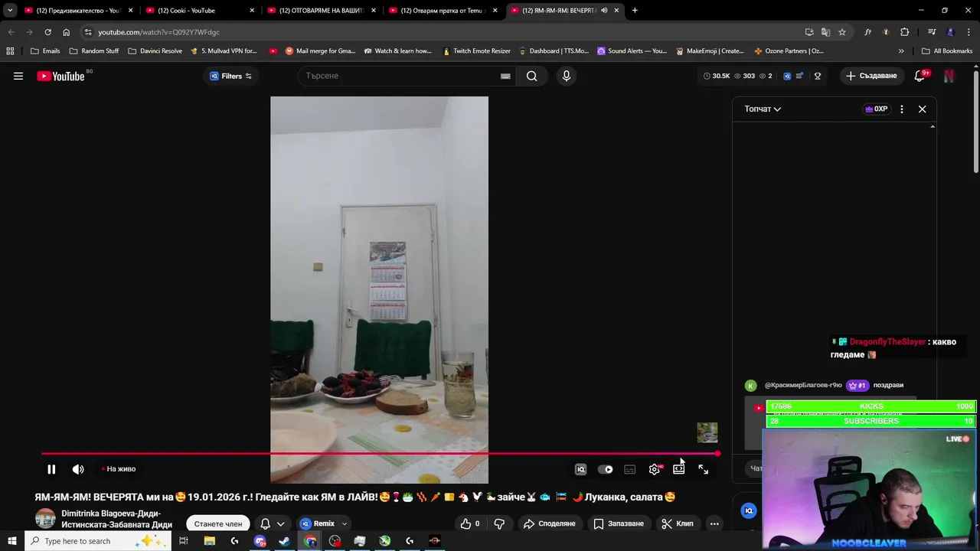Open account avatar menu in YouTube header
This screenshot has width=980, height=551.
tap(949, 76)
